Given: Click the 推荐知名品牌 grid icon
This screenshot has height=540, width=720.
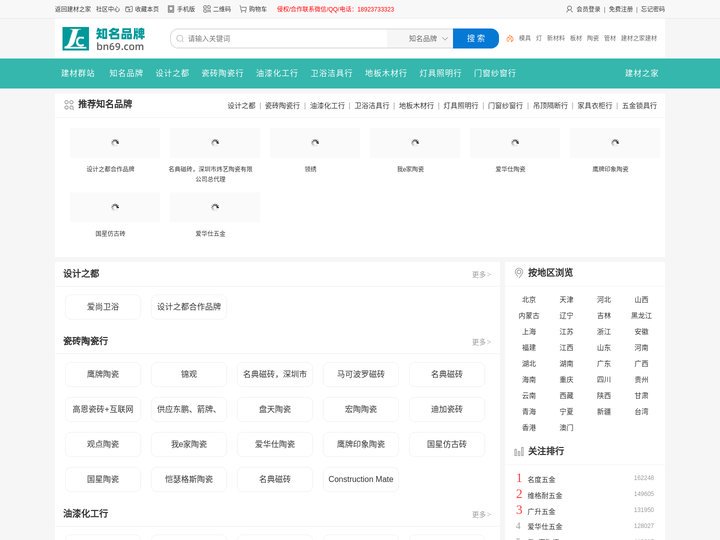Looking at the screenshot, I should coord(69,105).
